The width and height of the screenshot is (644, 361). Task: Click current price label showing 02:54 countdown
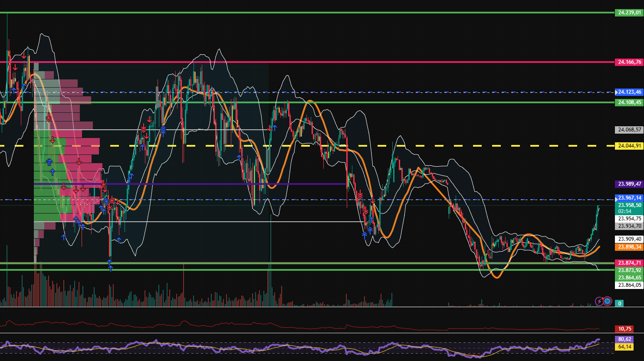pyautogui.click(x=629, y=208)
